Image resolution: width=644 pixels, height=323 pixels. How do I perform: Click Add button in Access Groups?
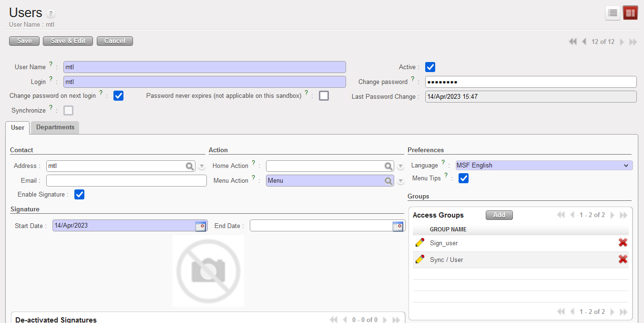point(499,215)
